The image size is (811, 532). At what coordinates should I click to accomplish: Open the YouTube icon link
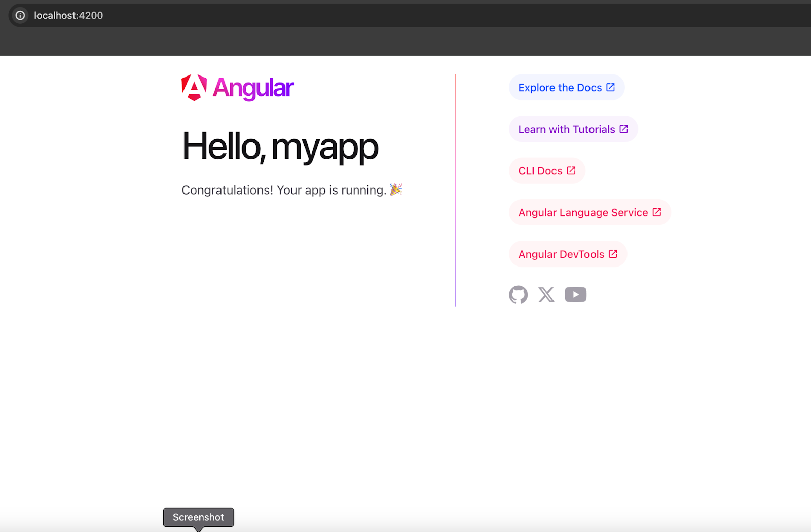(576, 295)
